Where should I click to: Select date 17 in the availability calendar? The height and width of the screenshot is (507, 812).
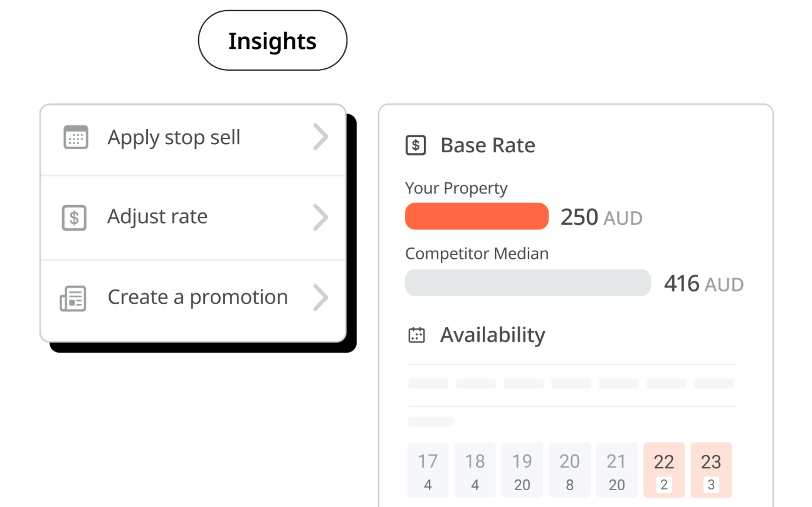[428, 471]
